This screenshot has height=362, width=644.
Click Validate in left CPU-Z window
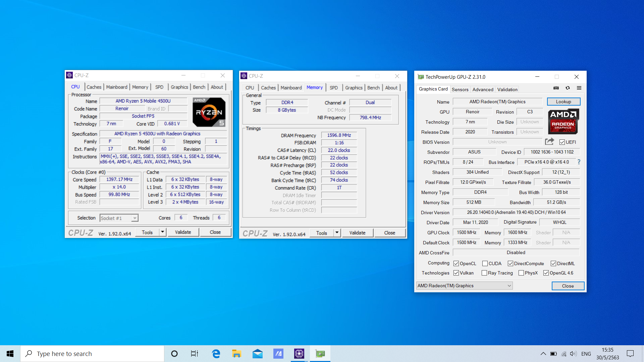click(x=183, y=232)
